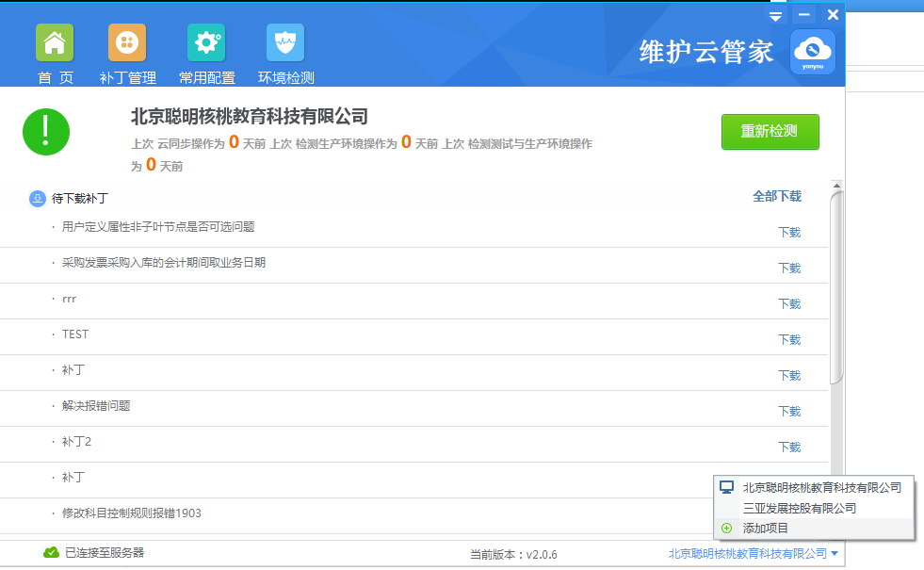Click the 维护云管家 title text

706,52
